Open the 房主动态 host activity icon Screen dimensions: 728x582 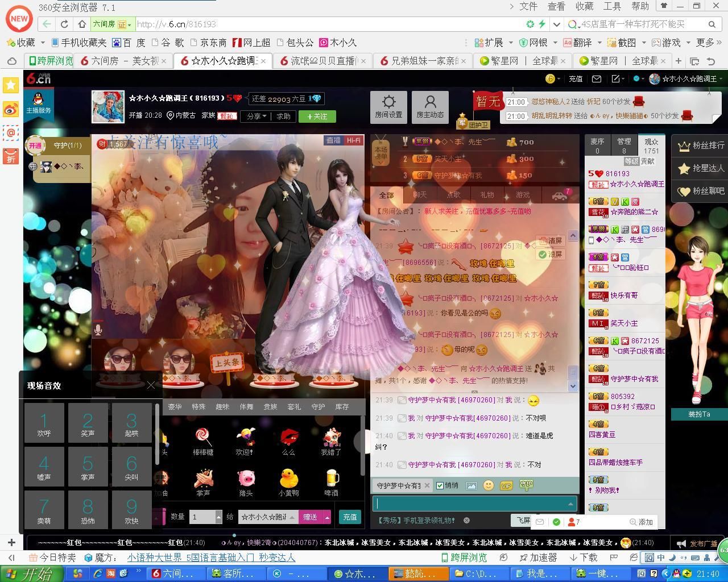click(430, 106)
